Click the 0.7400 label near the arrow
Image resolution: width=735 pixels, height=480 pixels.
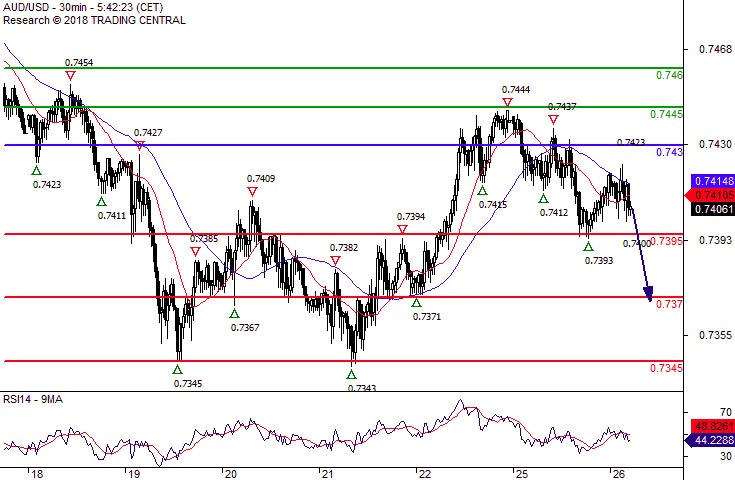[x=637, y=243]
